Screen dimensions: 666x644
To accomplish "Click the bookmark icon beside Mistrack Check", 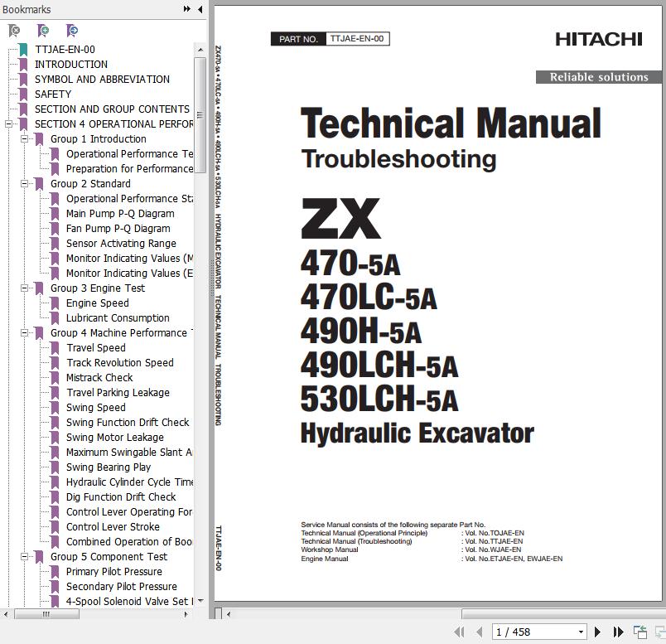I will [55, 378].
